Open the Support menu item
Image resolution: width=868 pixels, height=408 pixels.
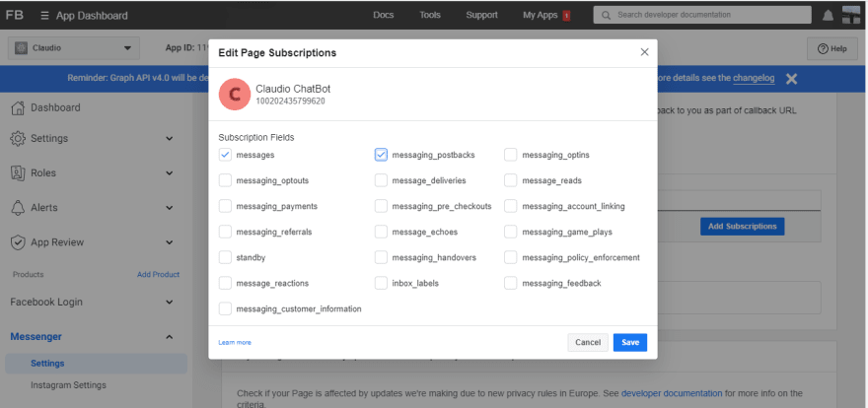coord(481,15)
